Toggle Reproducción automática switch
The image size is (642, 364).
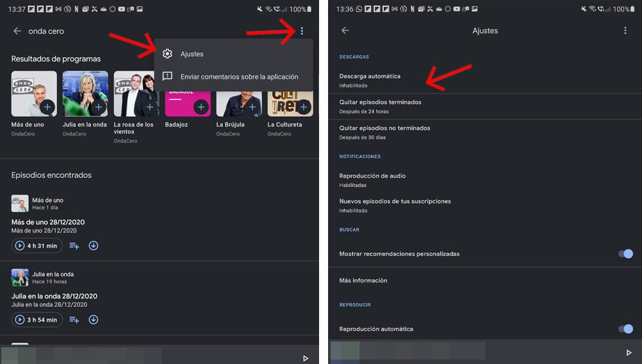625,329
